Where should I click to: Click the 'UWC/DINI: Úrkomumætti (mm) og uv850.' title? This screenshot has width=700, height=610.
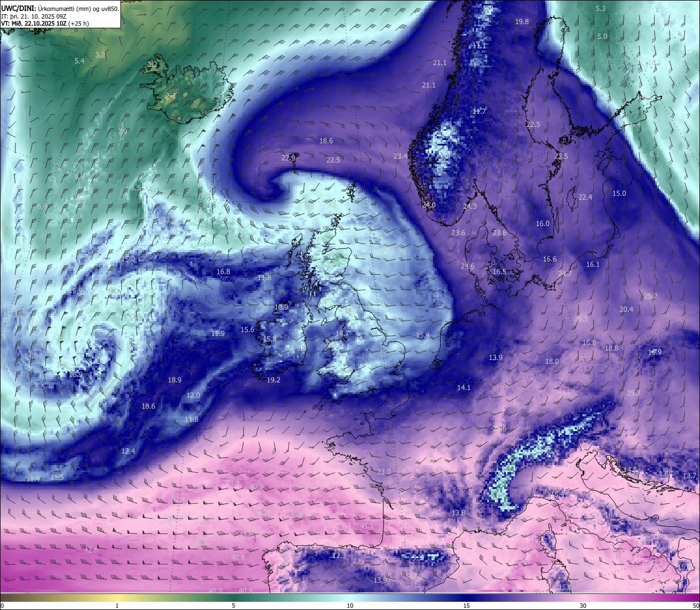[x=60, y=8]
